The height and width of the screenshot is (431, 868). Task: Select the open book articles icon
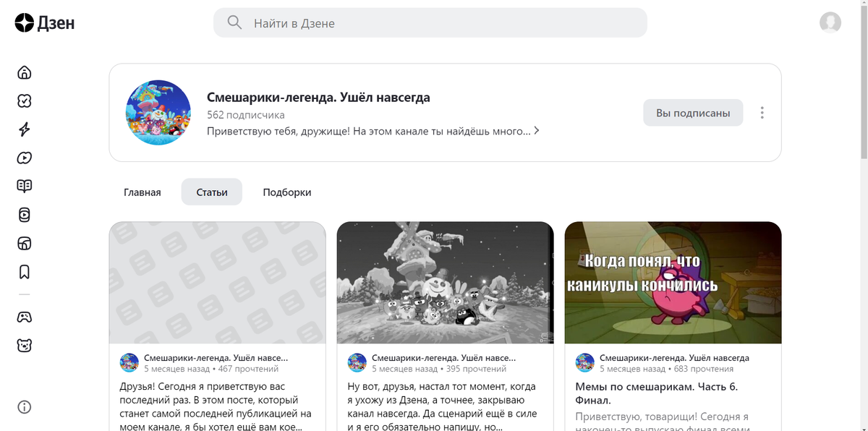[24, 186]
